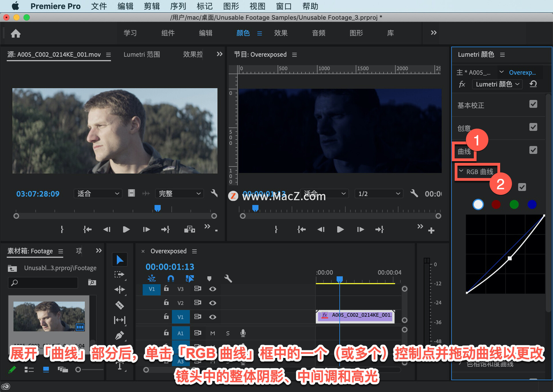This screenshot has height=392, width=553.
Task: Uncheck the 基本校正 checkbox
Action: (x=533, y=104)
